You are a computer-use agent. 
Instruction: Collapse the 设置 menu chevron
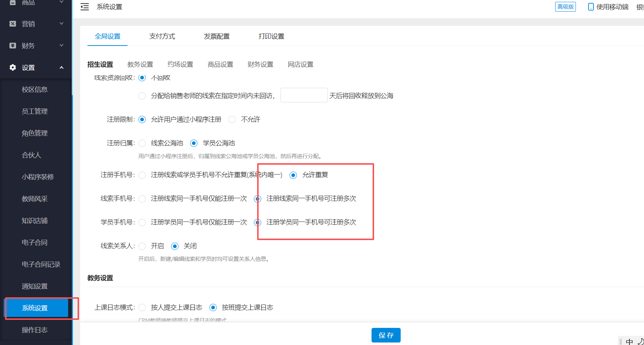(61, 67)
